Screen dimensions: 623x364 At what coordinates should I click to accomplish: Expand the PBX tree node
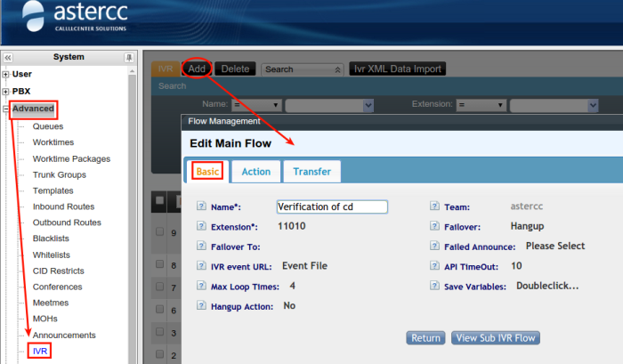(6, 92)
